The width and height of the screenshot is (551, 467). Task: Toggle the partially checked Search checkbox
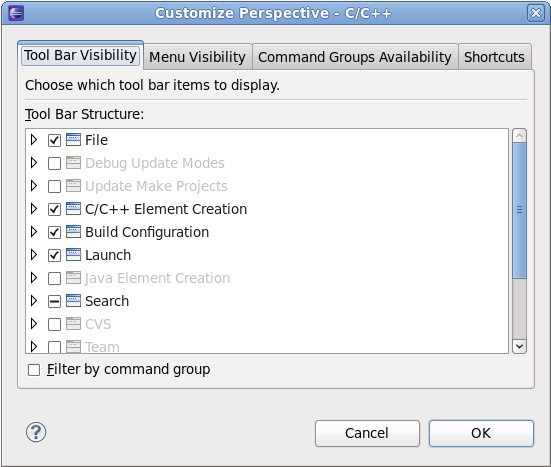tap(54, 301)
